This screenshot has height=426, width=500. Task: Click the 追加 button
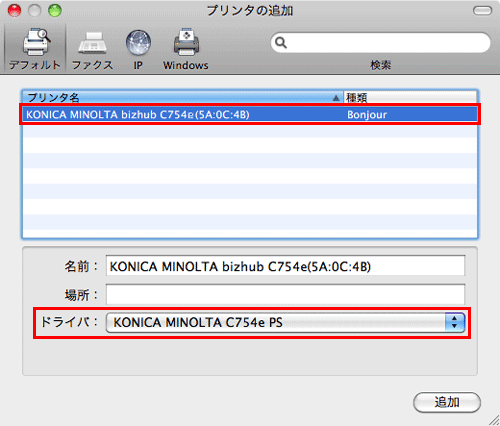pos(447,402)
